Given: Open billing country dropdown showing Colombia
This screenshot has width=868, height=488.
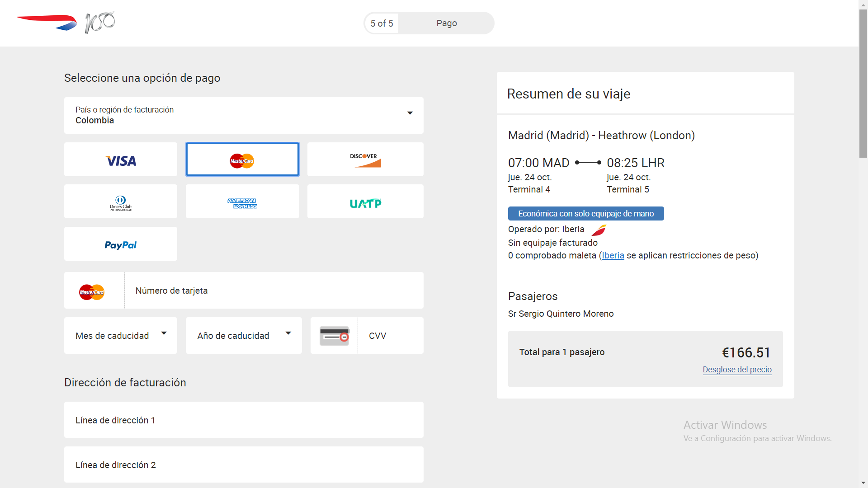Looking at the screenshot, I should 244,115.
